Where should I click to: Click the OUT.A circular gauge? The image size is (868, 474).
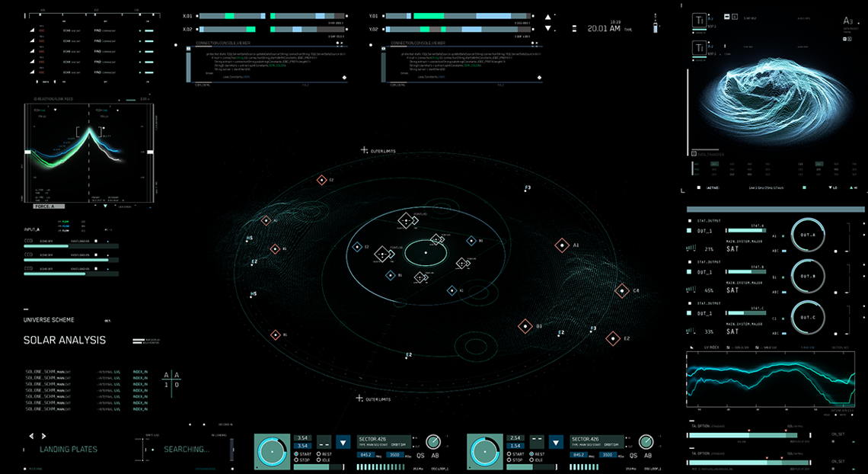(x=808, y=235)
